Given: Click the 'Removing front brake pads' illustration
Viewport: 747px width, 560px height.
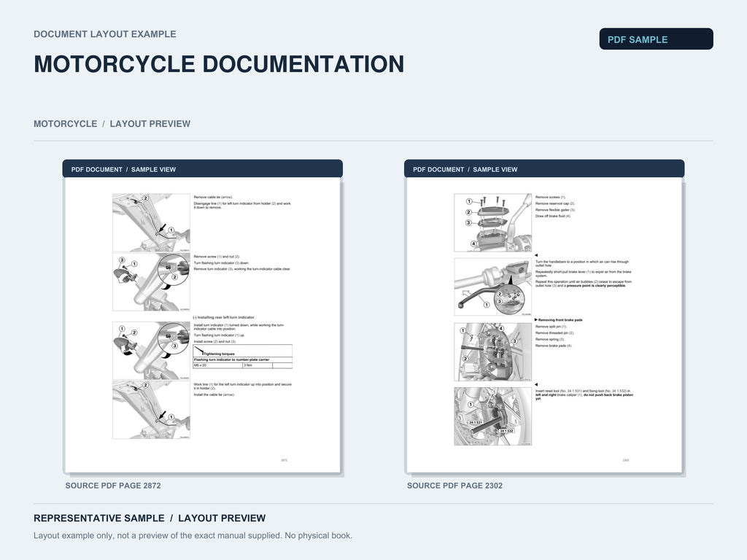Looking at the screenshot, I should (x=492, y=352).
